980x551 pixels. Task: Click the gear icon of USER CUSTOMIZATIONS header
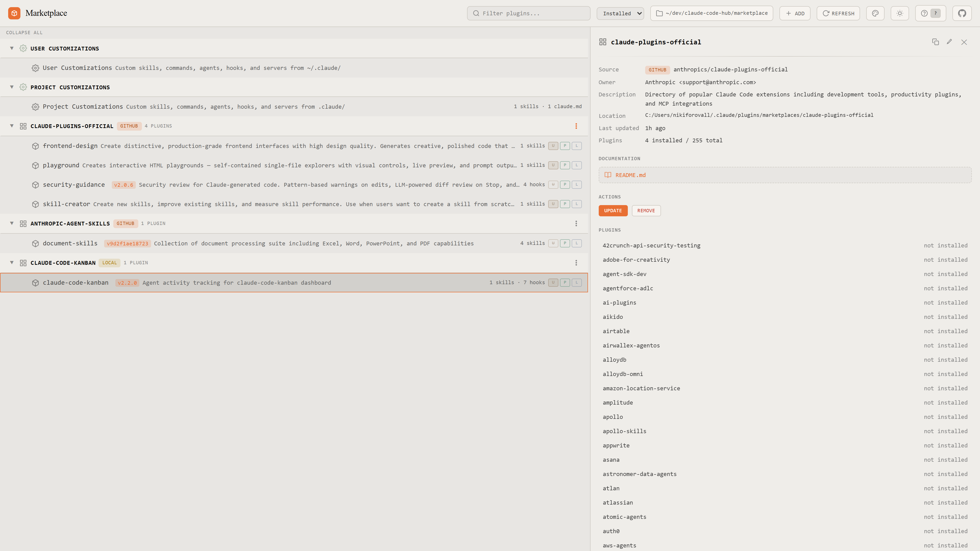pos(23,48)
